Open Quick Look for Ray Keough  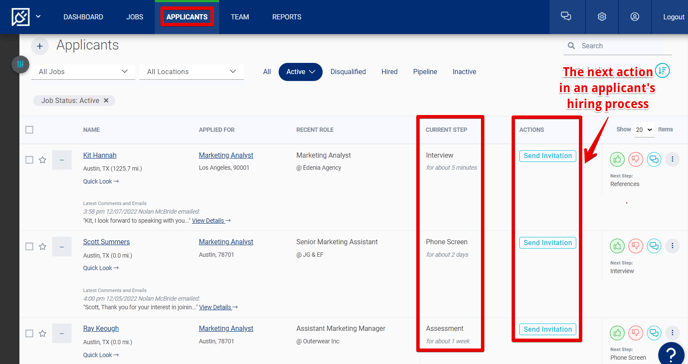101,355
